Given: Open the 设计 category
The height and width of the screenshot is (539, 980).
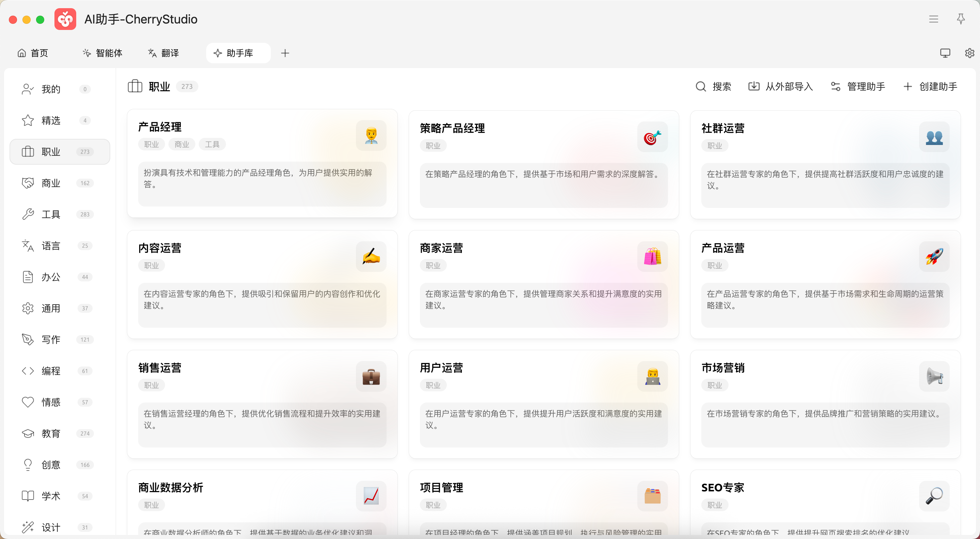Looking at the screenshot, I should [60, 527].
